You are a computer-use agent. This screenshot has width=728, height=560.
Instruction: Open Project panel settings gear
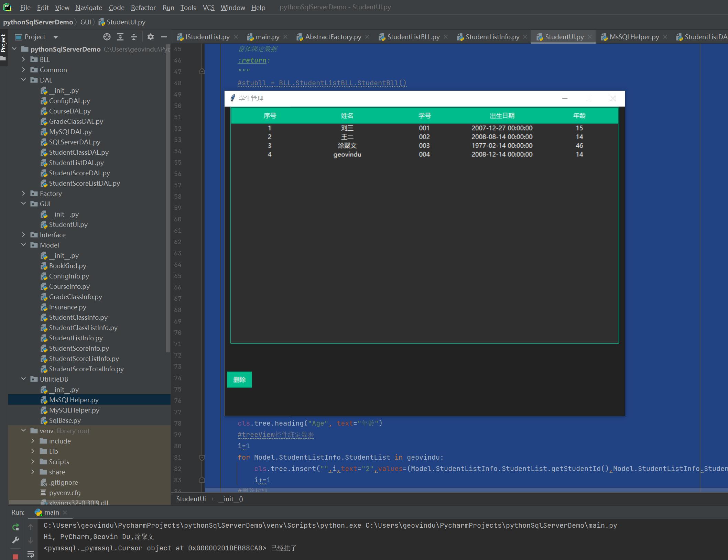click(151, 37)
